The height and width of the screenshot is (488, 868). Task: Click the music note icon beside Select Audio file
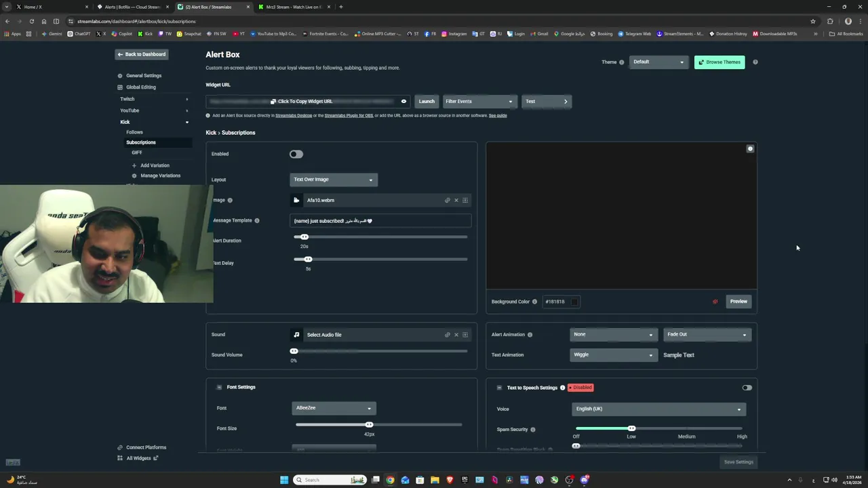296,334
